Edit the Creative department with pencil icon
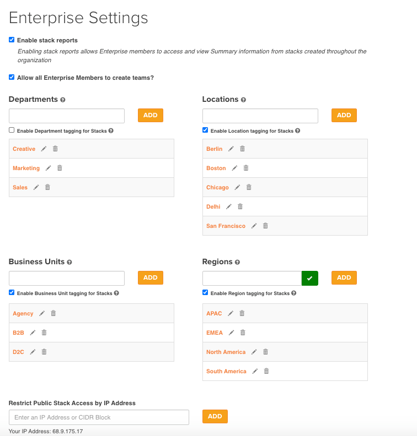417x436 pixels. click(44, 149)
